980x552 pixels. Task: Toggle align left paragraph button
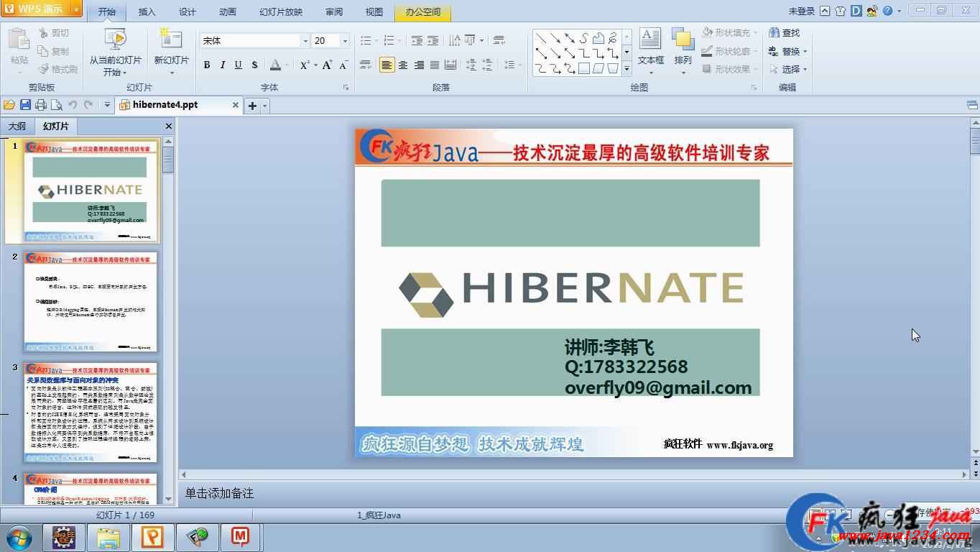[x=387, y=65]
